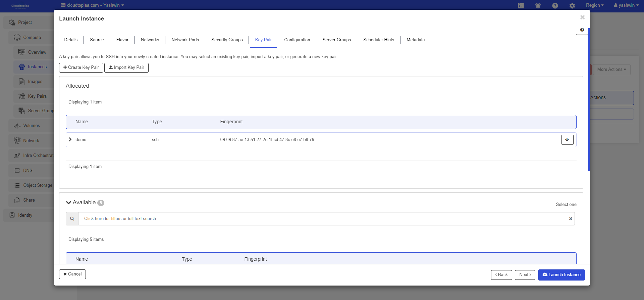Click the down arrow to deallocate demo key pair
644x300 pixels.
click(x=567, y=140)
